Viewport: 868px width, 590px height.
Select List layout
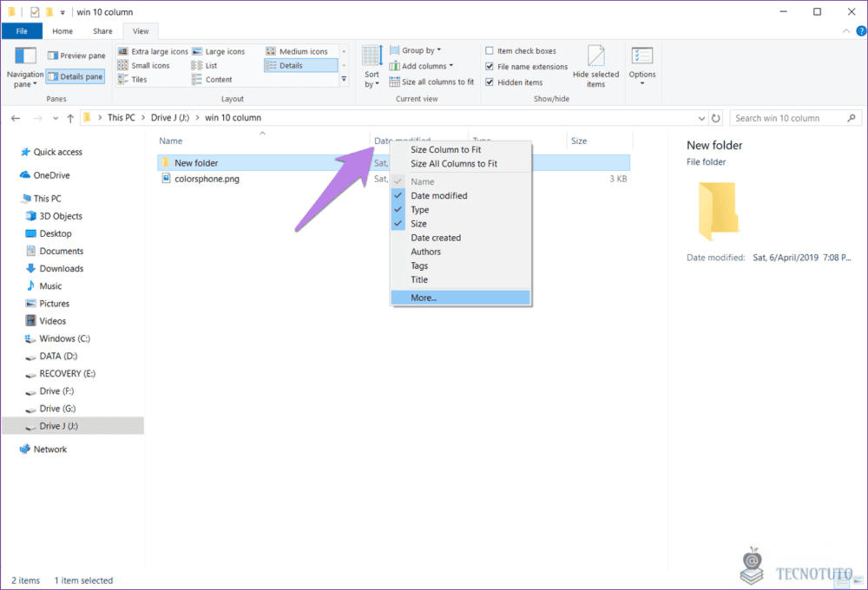click(x=205, y=65)
